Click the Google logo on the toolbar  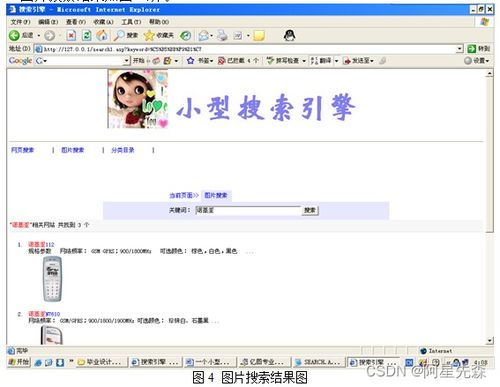20,61
